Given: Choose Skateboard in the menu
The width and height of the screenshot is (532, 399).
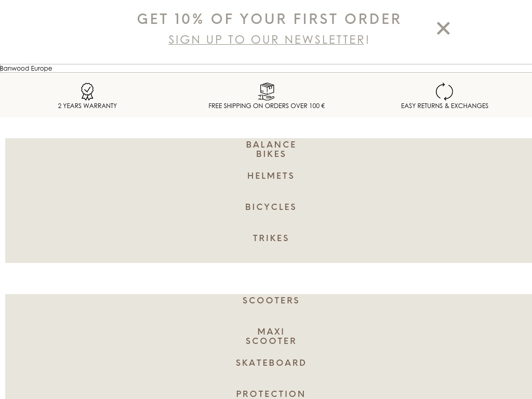Looking at the screenshot, I should point(271,363).
